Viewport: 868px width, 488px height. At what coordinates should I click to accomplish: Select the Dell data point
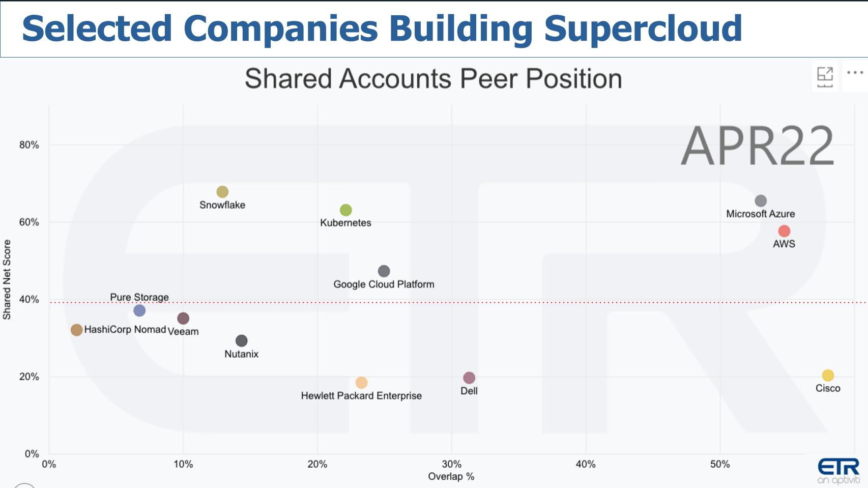tap(469, 378)
